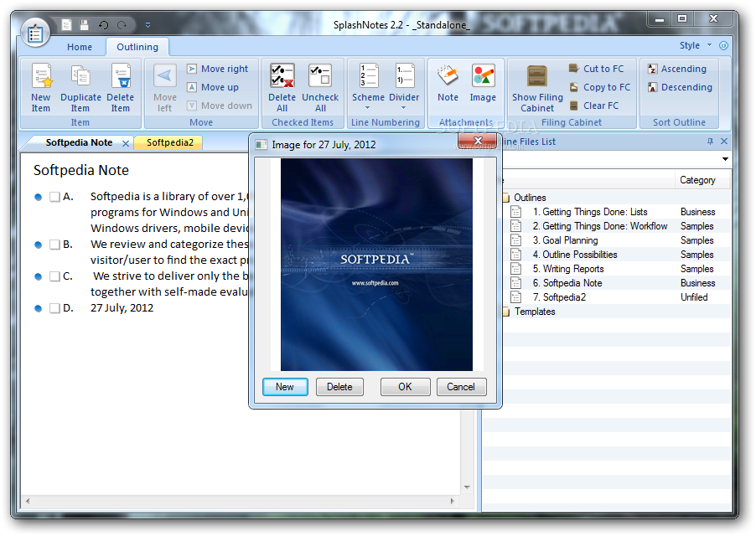This screenshot has width=756, height=536.
Task: Click the Show Filing Cabinet icon
Action: click(537, 76)
